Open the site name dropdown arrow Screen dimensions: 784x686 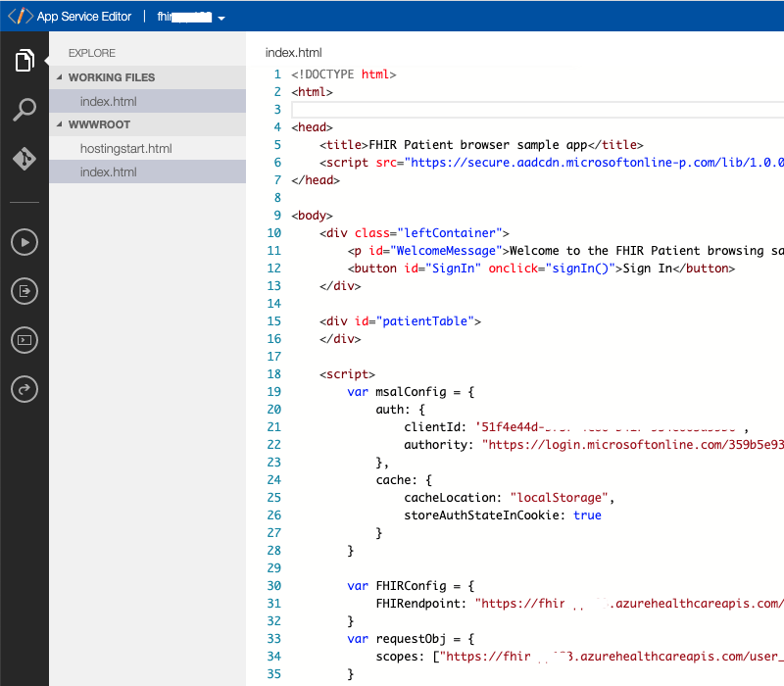click(221, 19)
